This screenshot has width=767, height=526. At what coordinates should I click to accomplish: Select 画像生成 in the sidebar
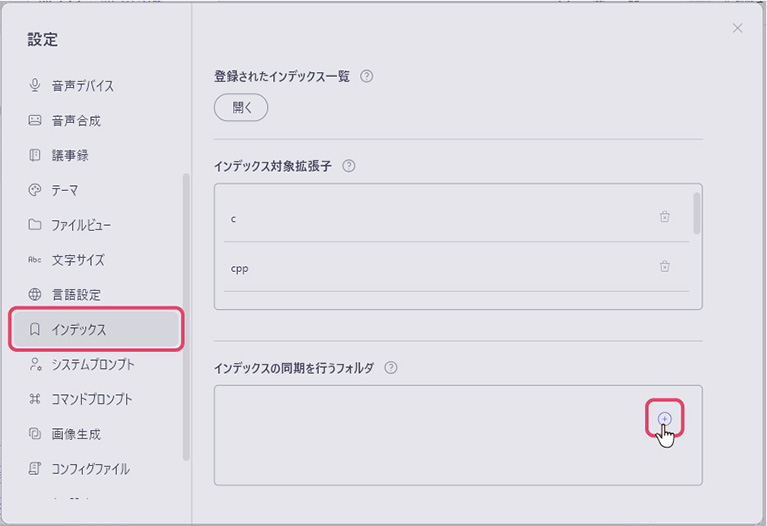[x=76, y=434]
